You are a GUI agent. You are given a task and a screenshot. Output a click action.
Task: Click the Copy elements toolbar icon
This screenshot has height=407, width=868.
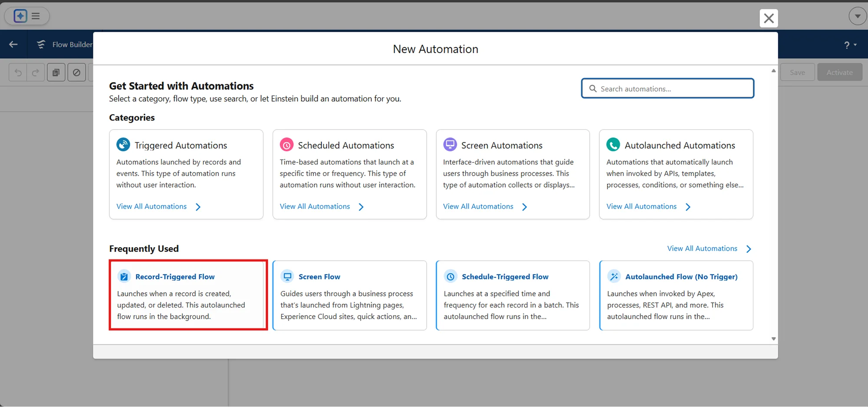tap(56, 72)
